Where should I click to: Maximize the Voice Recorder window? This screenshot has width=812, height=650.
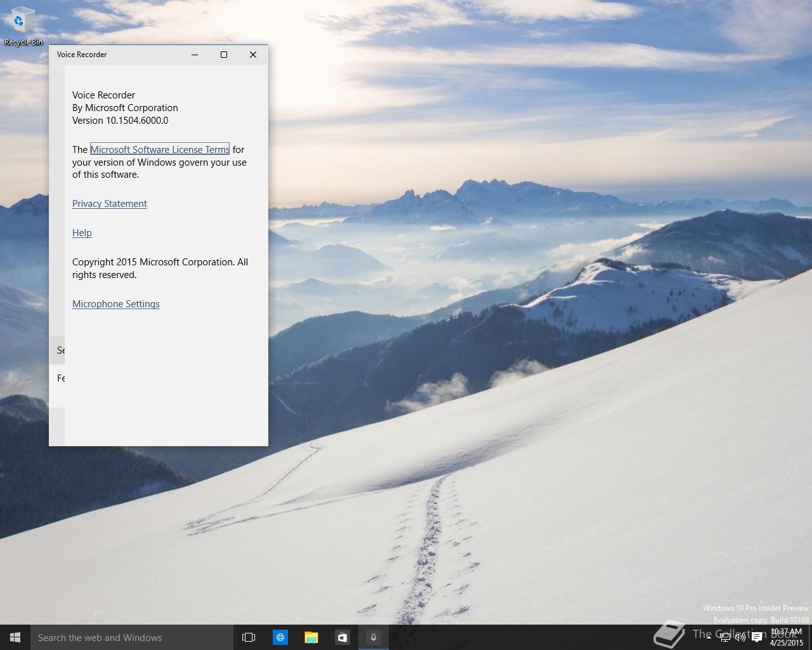click(224, 55)
